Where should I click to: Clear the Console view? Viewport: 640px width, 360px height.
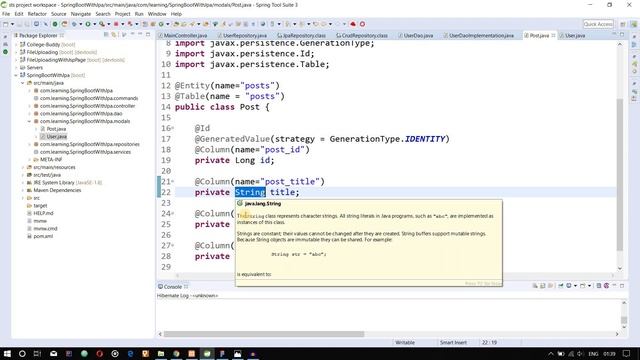[535, 286]
